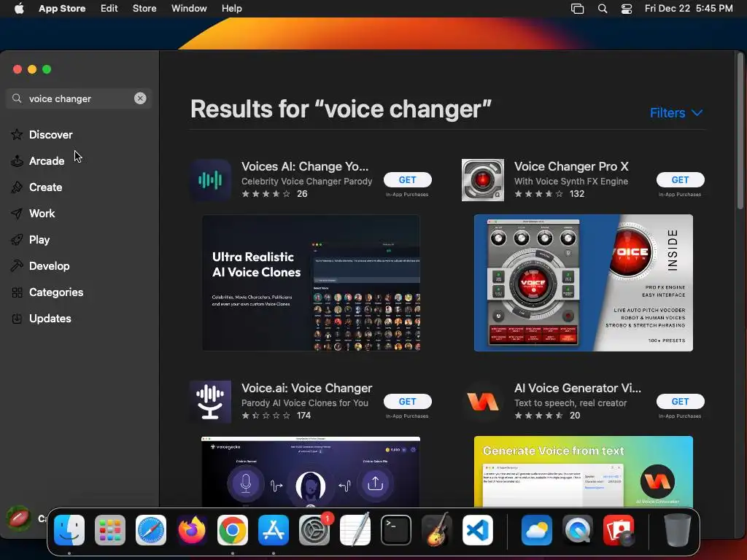Viewport: 747px width, 560px height.
Task: Open the Trash in the Dock
Action: pos(678,530)
